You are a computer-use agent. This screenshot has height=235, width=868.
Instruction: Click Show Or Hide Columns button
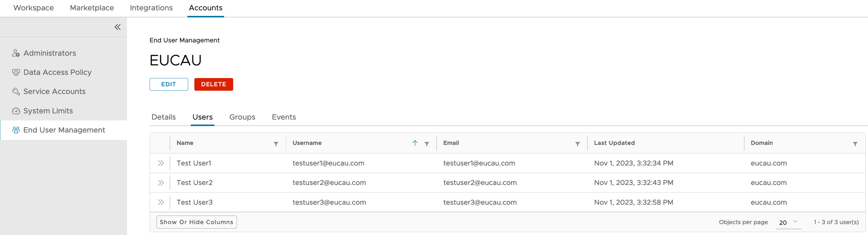click(x=196, y=222)
